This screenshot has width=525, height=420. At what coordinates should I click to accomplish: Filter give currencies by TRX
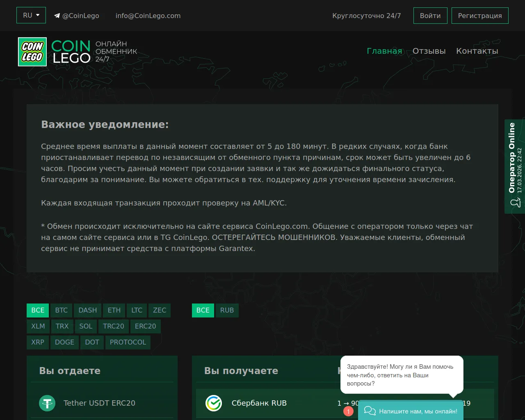[x=62, y=326]
